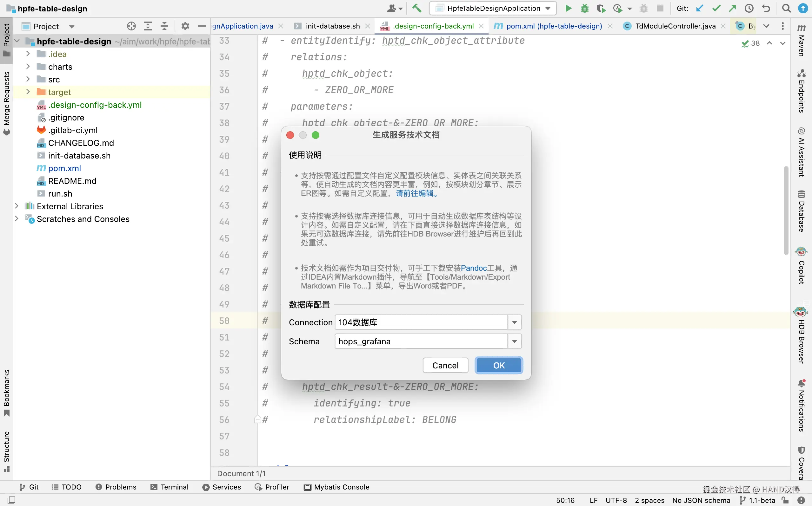Click the Pandoc link in dialog
This screenshot has width=812, height=506.
(473, 268)
